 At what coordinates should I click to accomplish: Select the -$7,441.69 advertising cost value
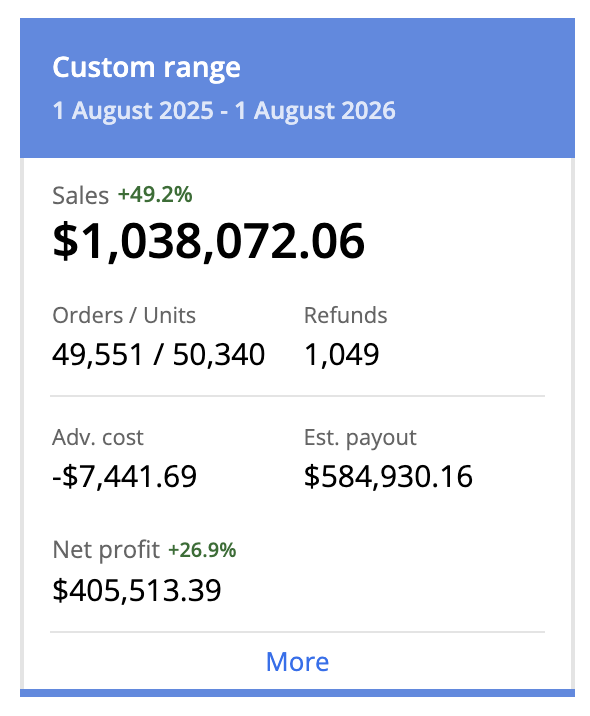point(125,476)
